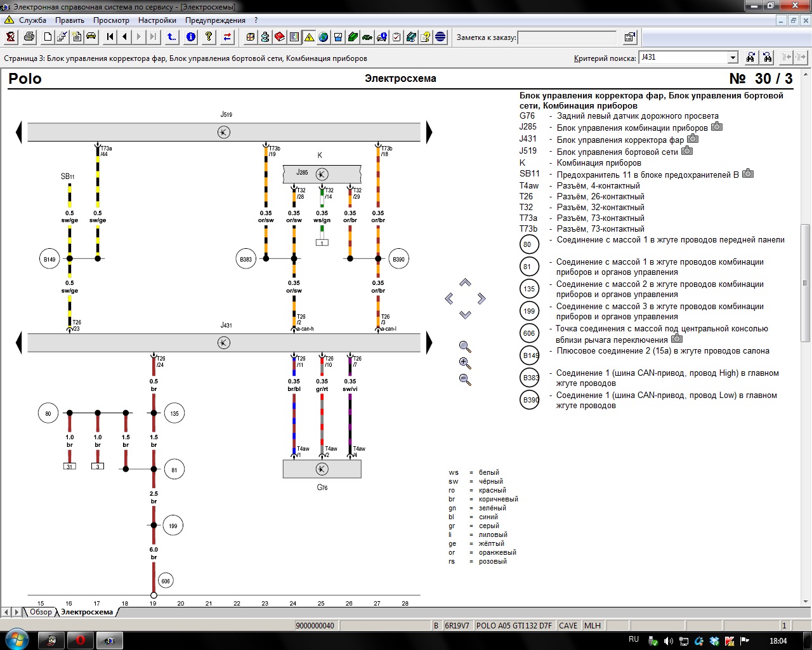Open the Настройки menu

coord(157,20)
